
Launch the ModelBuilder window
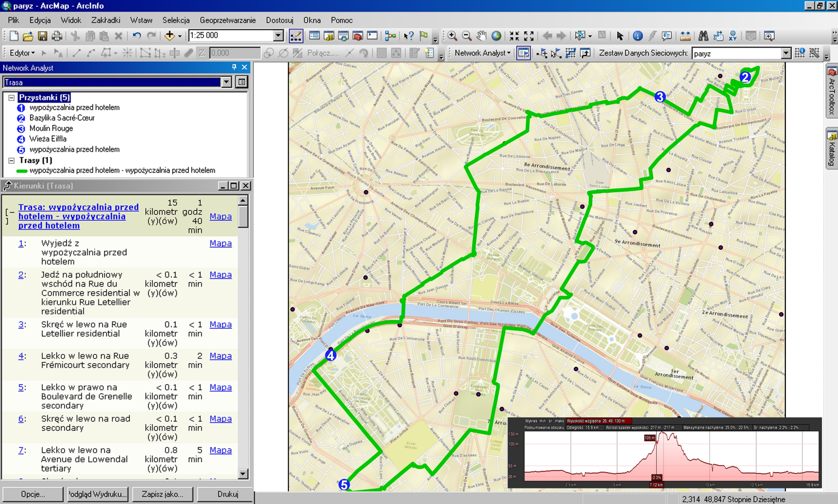(391, 36)
